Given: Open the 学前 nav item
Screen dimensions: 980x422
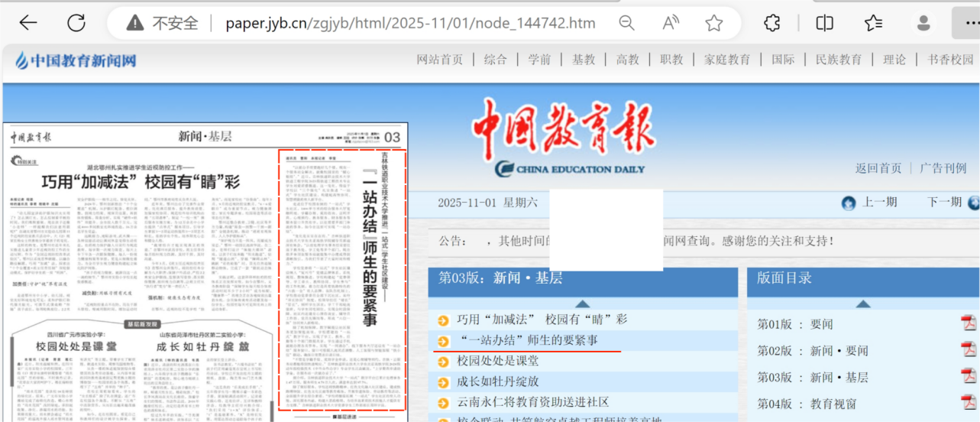Looking at the screenshot, I should pyautogui.click(x=539, y=60).
